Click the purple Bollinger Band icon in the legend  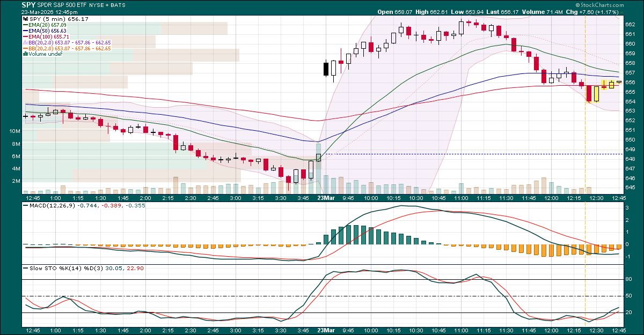click(25, 42)
